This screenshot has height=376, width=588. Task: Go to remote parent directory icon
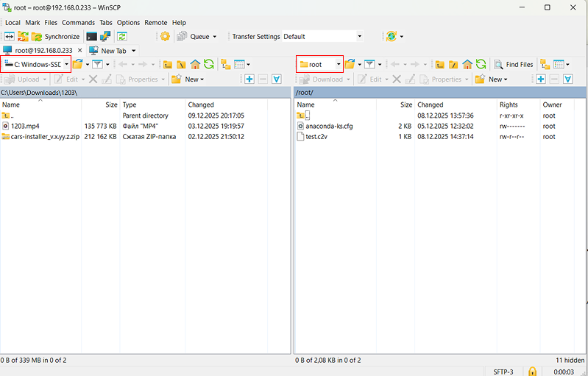440,65
